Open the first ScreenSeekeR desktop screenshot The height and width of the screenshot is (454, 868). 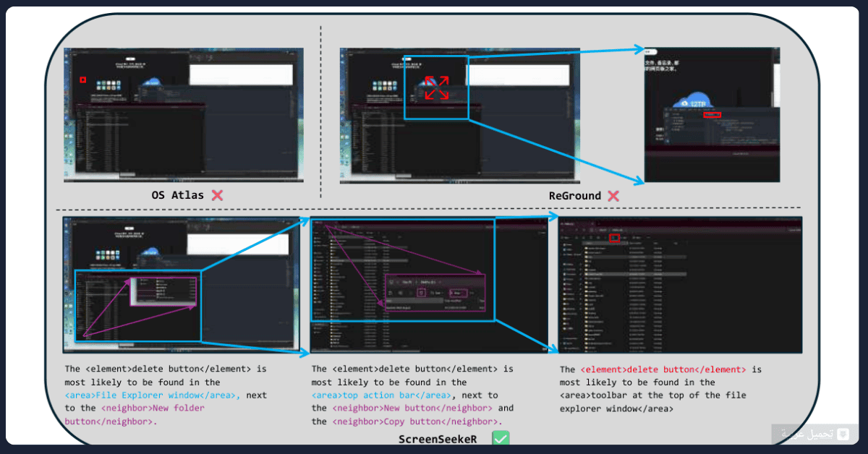(182, 283)
